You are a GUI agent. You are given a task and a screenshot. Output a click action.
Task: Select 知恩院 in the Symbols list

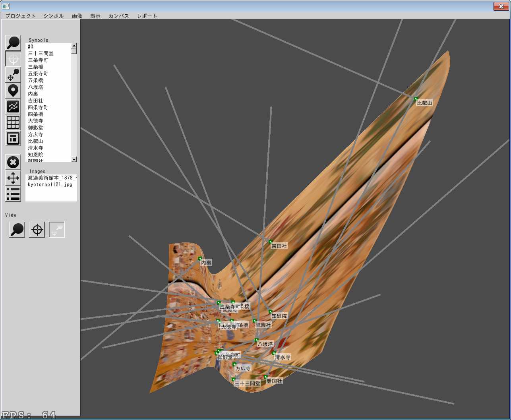pyautogui.click(x=48, y=155)
